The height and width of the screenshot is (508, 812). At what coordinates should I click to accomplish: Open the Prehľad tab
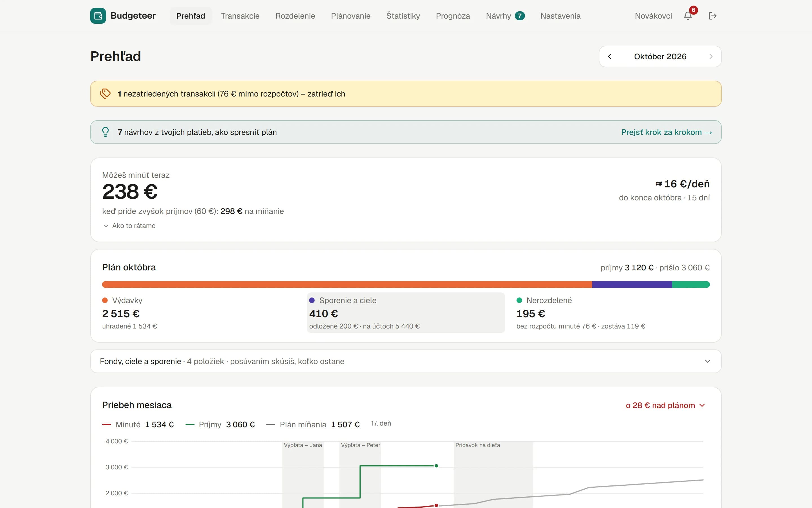click(x=191, y=16)
